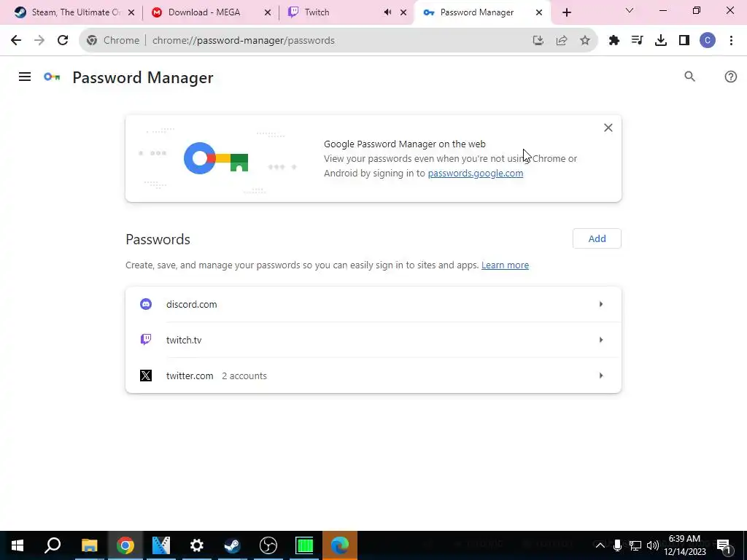Open the passwords.google.com link
The image size is (747, 560).
pyautogui.click(x=476, y=174)
